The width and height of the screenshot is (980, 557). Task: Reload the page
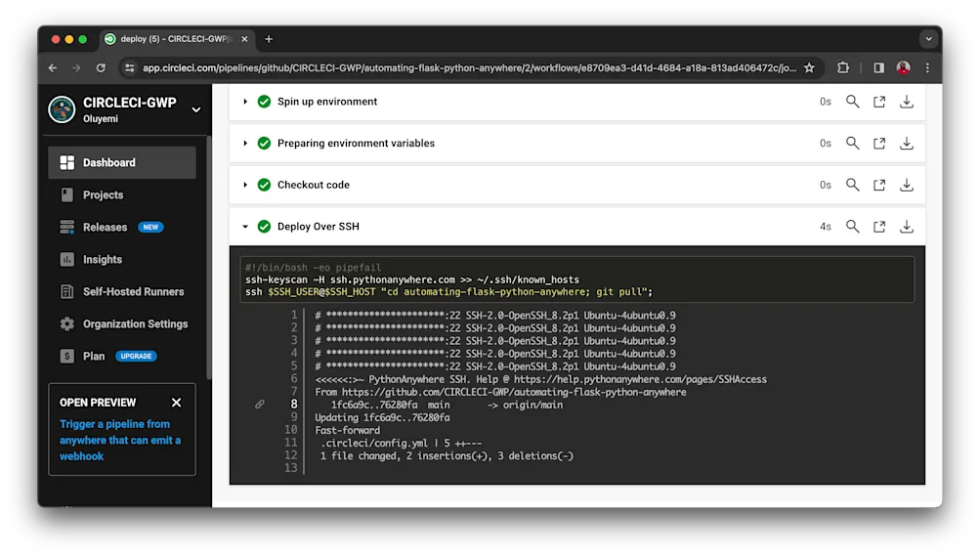[101, 67]
